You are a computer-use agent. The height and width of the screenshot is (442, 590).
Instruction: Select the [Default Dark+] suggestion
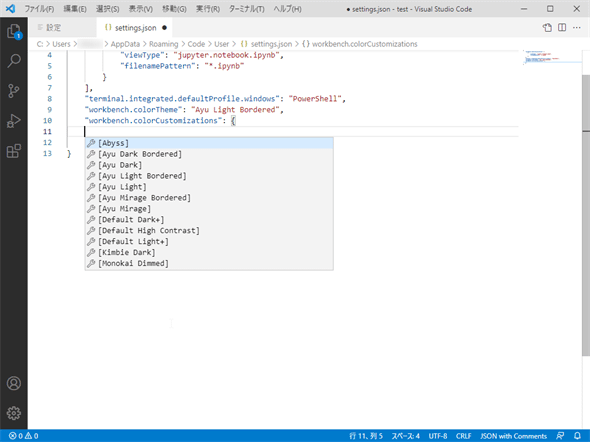point(209,219)
